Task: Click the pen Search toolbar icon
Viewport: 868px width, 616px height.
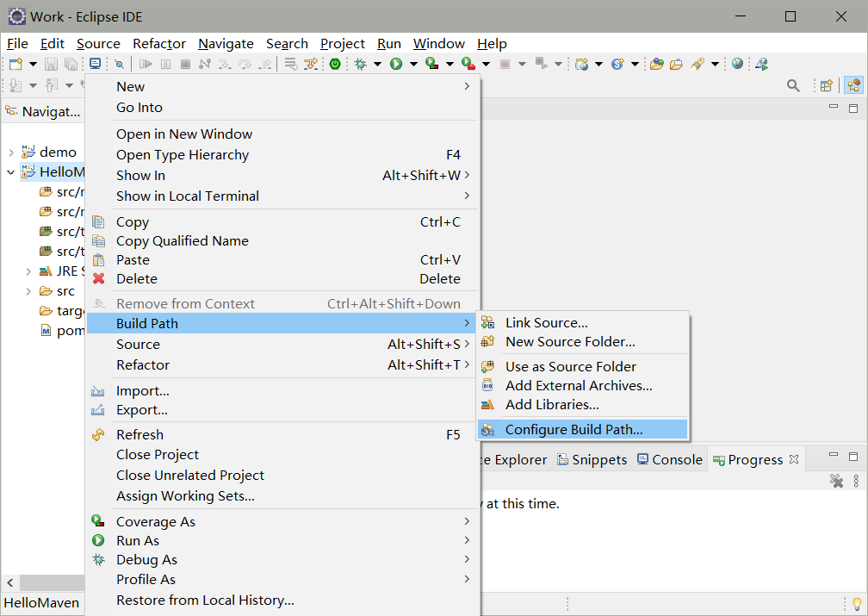Action: point(697,65)
